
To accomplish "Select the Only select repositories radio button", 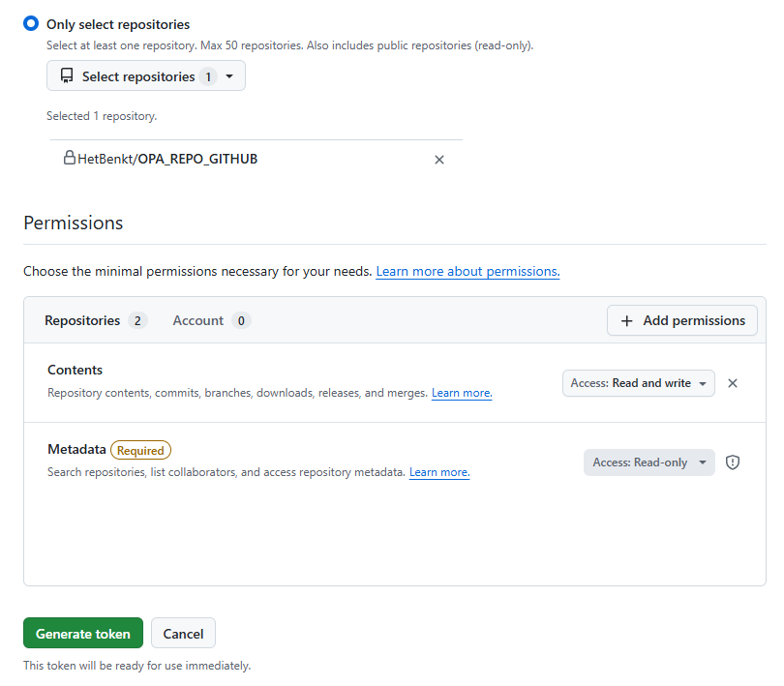I will point(31,23).
